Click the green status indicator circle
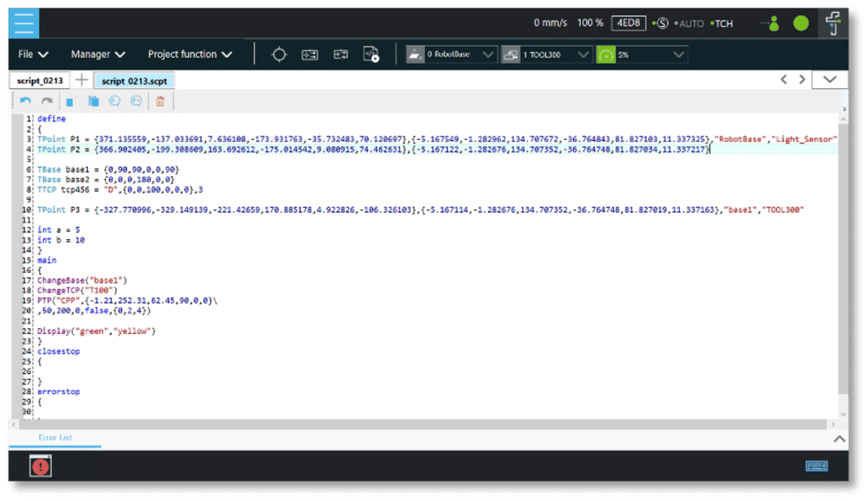 [800, 23]
